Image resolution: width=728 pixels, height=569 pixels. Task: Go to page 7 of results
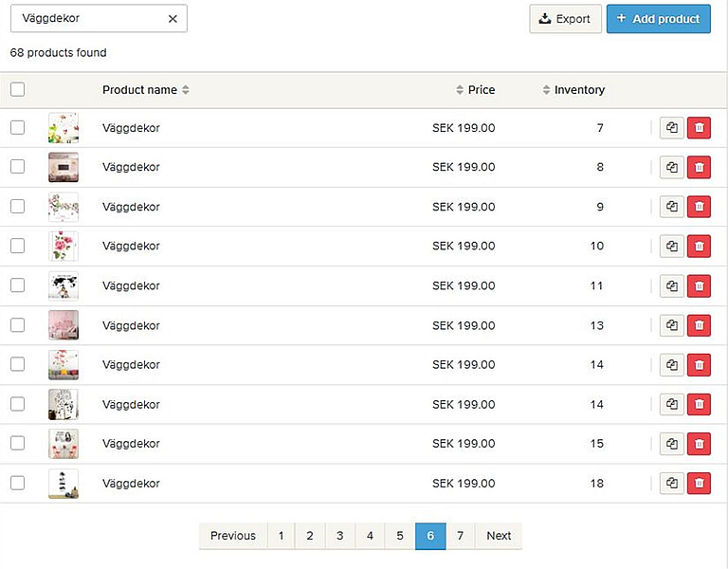pos(460,536)
